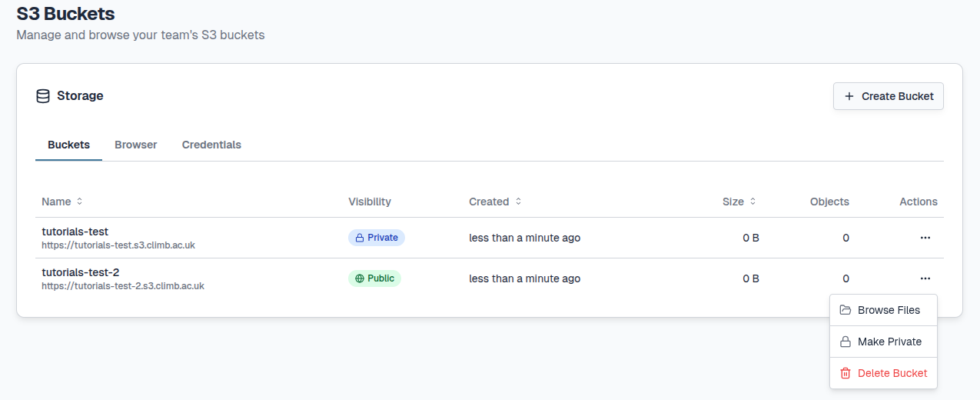Select Delete Bucket in the menu
This screenshot has width=980, height=400.
click(892, 373)
